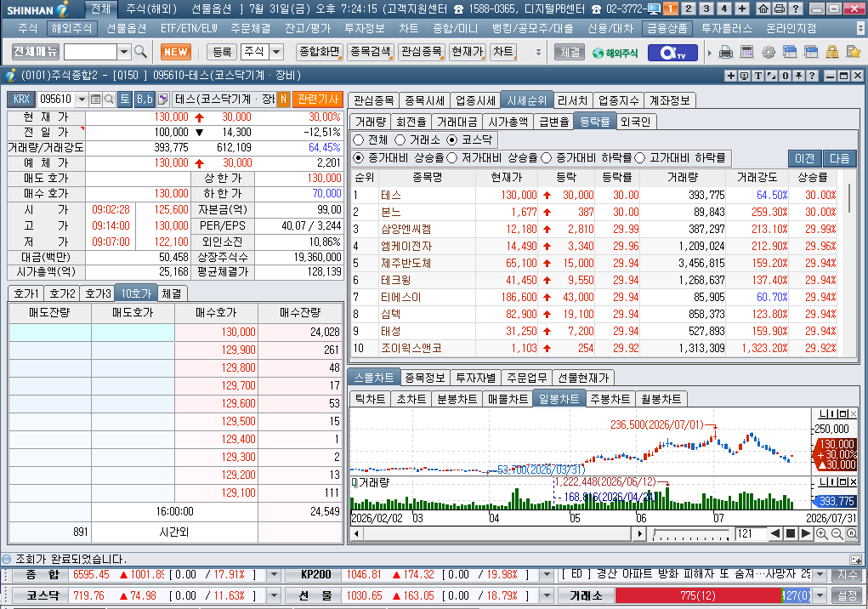Click the copy document icon after B,b
This screenshot has height=609, width=868.
point(162,100)
